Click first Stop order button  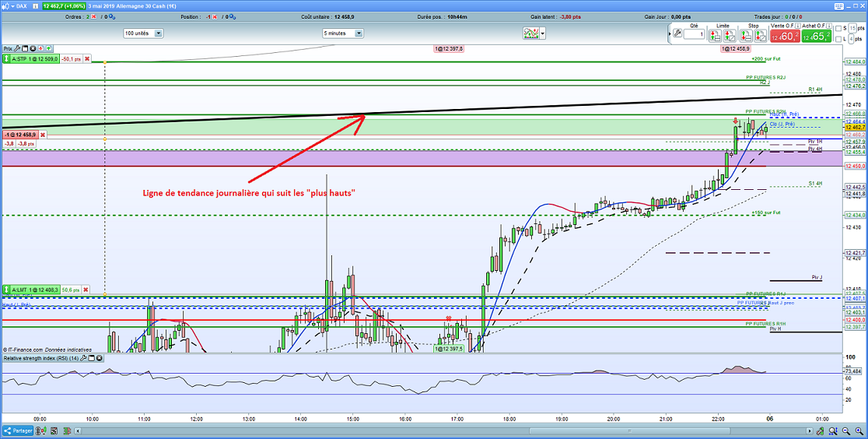coord(746,36)
